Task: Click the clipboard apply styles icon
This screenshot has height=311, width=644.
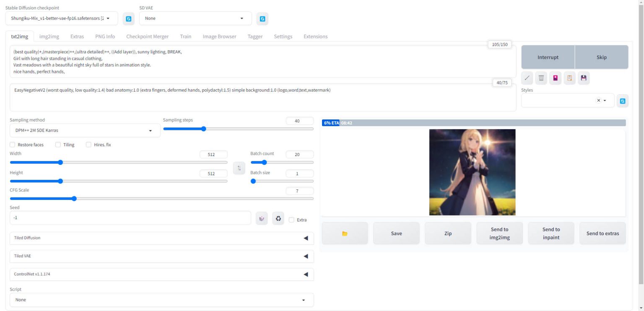Action: coord(569,78)
